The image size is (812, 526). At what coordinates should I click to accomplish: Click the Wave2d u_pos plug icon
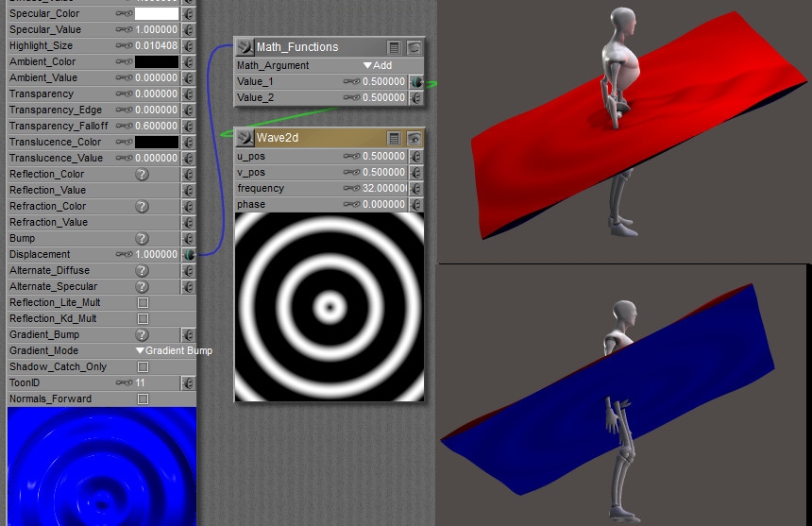click(416, 156)
